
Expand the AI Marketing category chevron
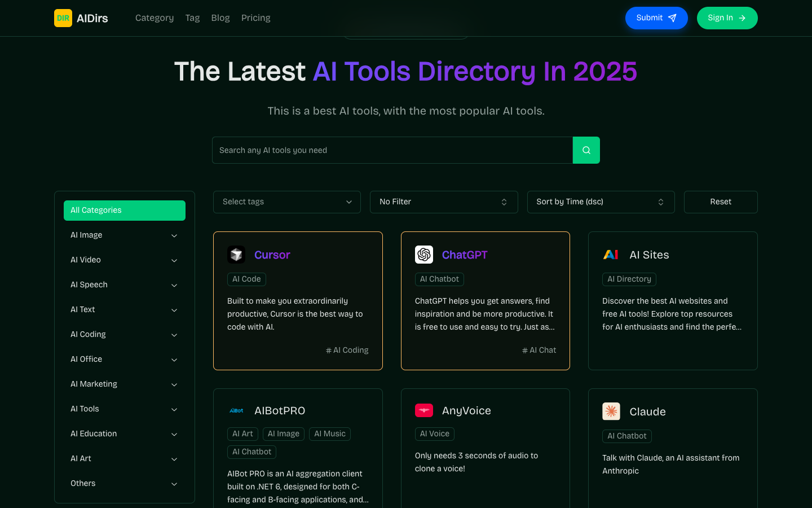click(x=174, y=384)
